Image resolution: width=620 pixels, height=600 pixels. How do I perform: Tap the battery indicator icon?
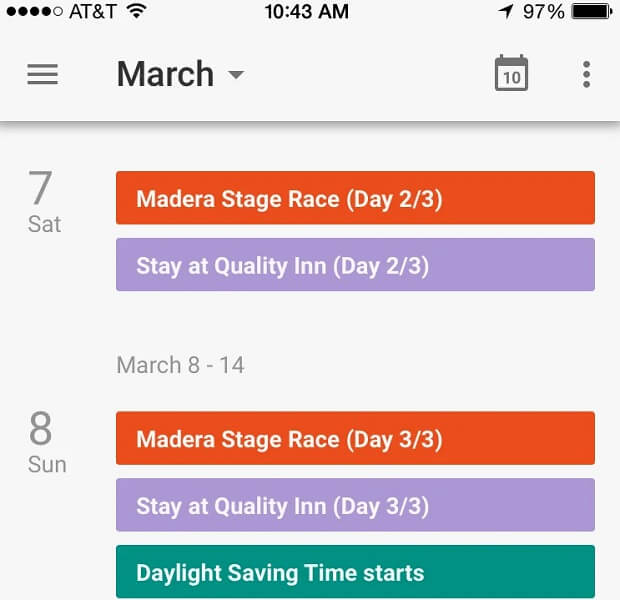(592, 13)
